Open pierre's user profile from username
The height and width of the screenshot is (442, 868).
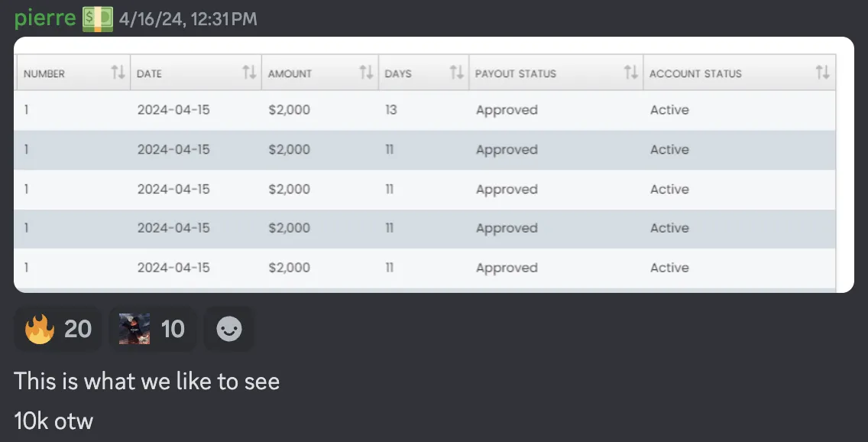click(45, 18)
